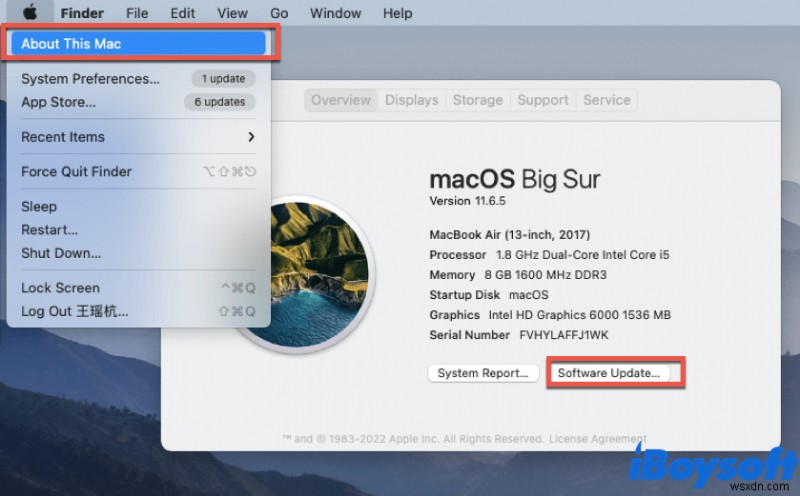
Task: Choose Restart... from Apple menu
Action: click(138, 230)
